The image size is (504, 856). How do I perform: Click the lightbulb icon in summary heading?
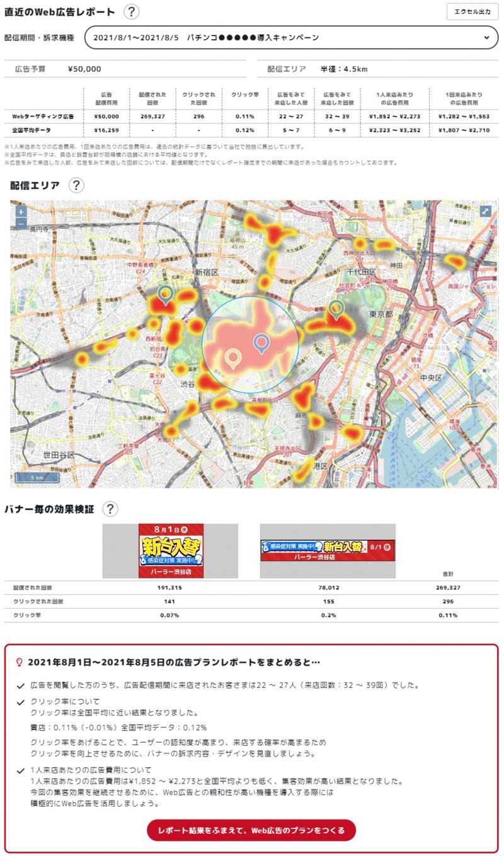[19, 662]
